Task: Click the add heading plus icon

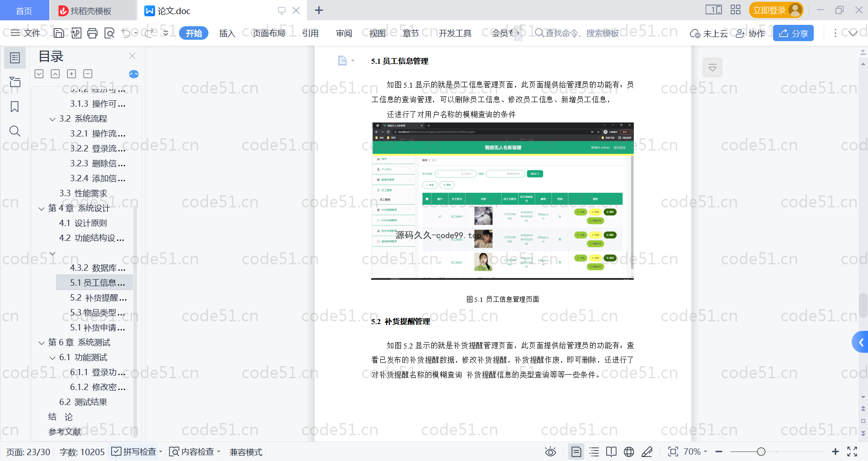Action: (x=71, y=74)
